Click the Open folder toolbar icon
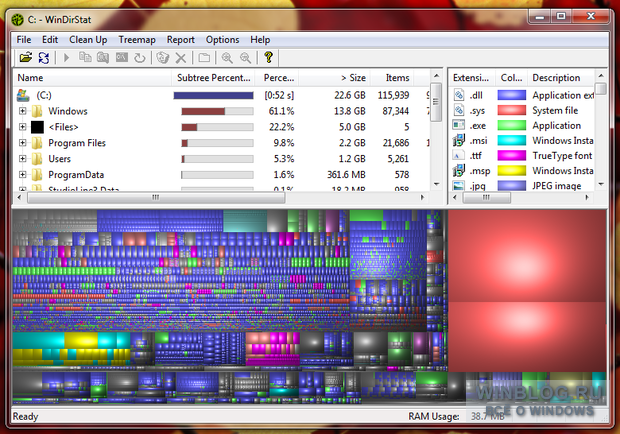 26,58
